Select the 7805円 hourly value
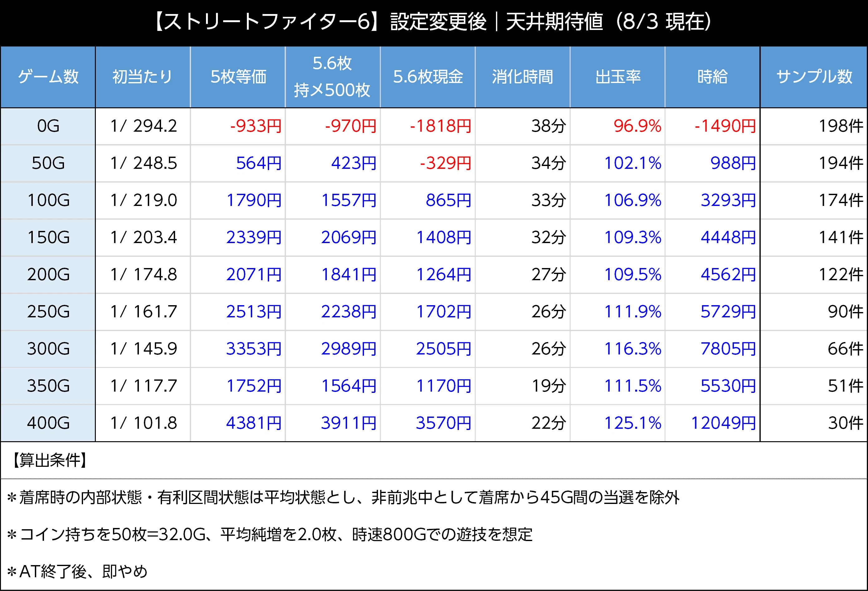 click(728, 349)
